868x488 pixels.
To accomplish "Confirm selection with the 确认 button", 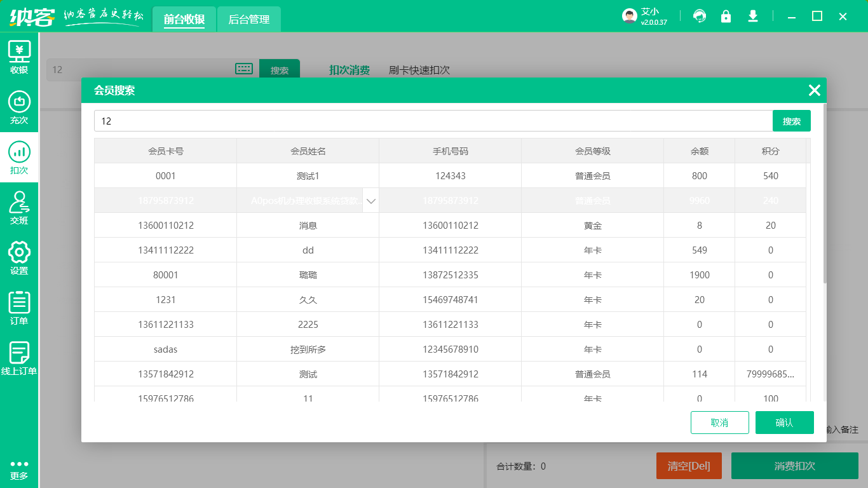I will click(x=785, y=422).
